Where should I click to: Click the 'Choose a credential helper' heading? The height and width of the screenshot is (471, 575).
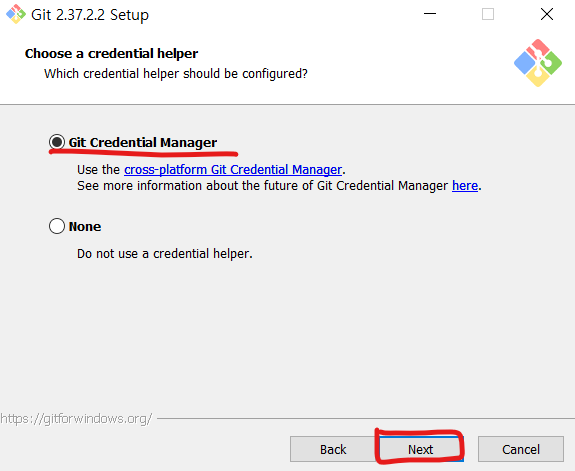click(111, 54)
